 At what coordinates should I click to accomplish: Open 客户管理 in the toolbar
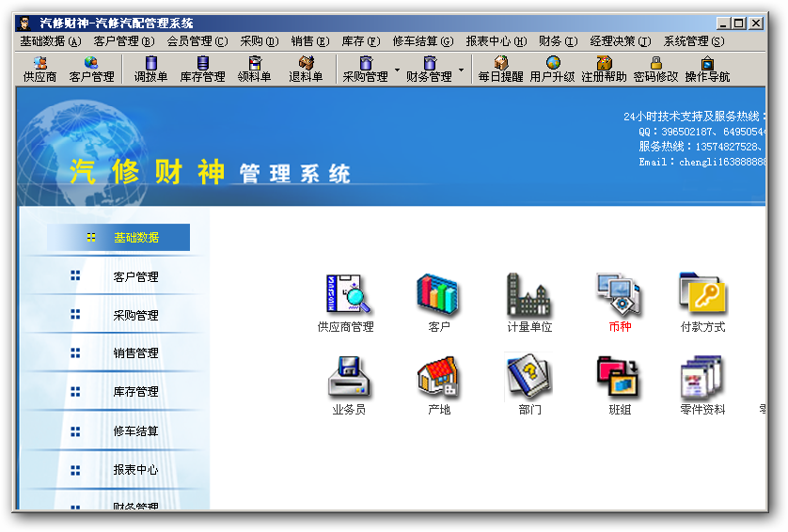click(x=91, y=69)
